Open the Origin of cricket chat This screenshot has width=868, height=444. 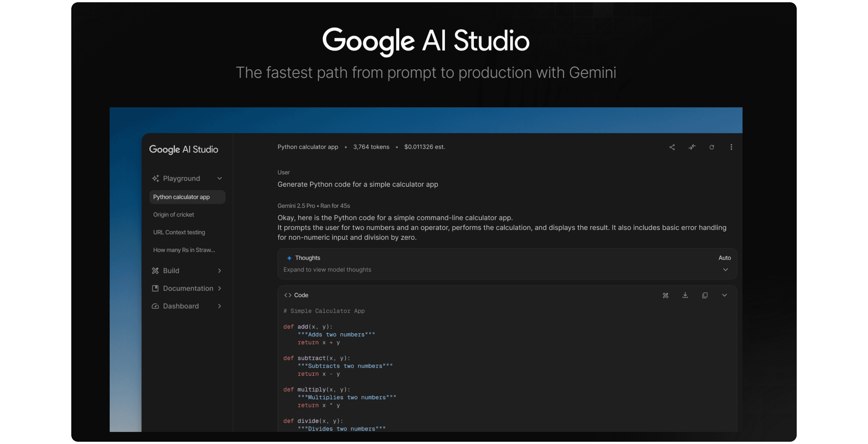tap(173, 215)
